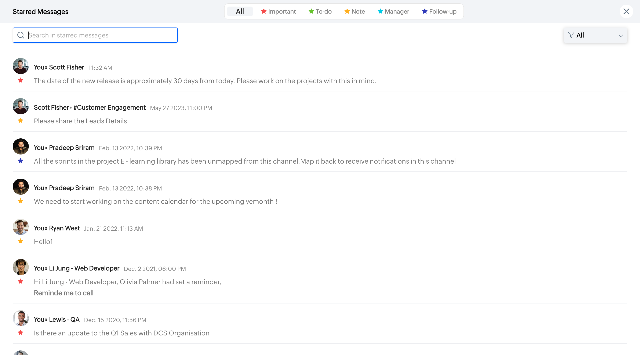
Task: Click the filter funnel icon
Action: [x=571, y=35]
